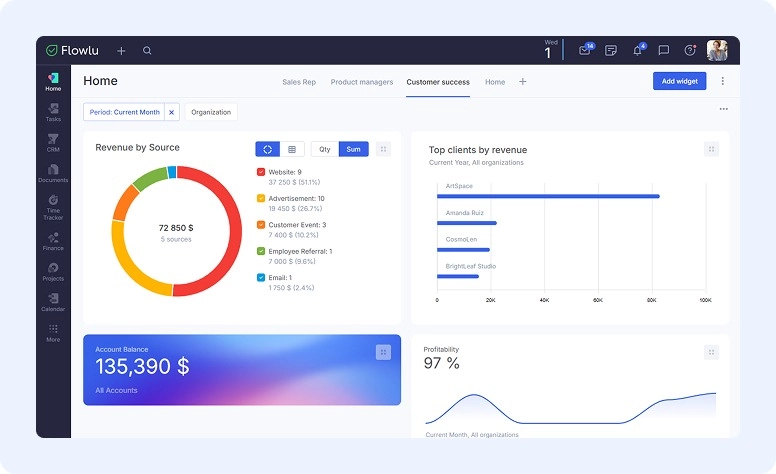Click the Revenue by Source drag handle
This screenshot has width=776, height=474.
[383, 149]
